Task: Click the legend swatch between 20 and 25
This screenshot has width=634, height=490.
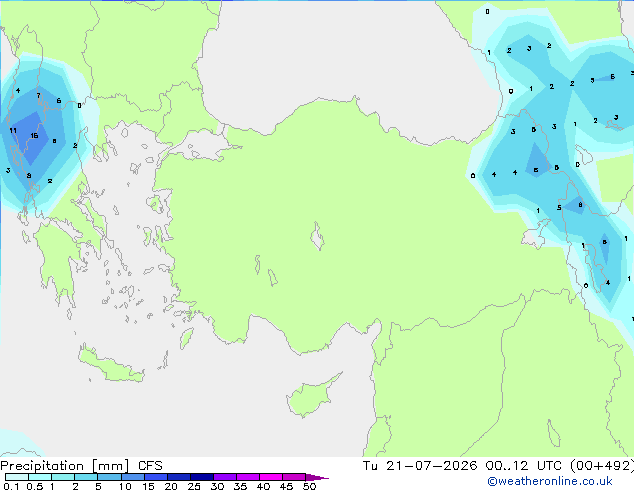Action: 179,477
